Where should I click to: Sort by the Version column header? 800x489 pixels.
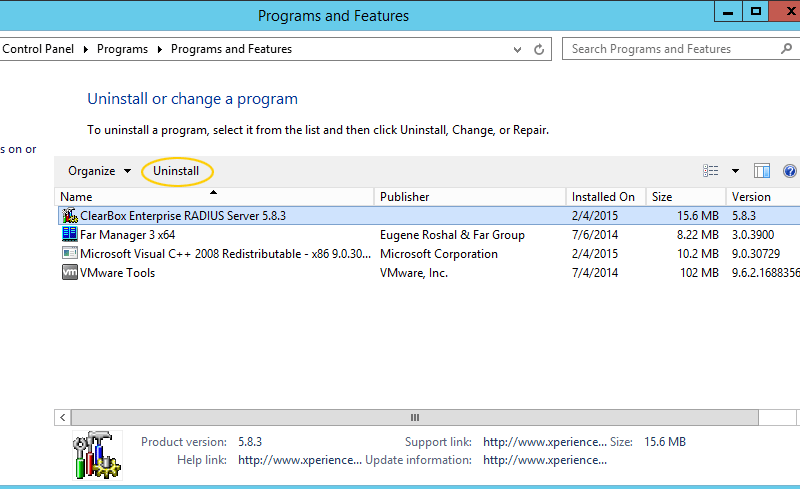click(x=763, y=197)
